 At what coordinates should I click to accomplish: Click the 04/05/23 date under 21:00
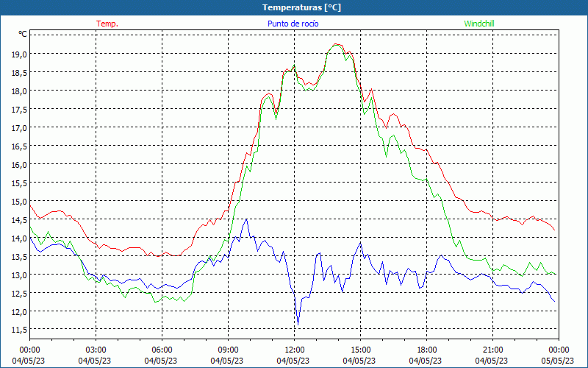click(492, 361)
